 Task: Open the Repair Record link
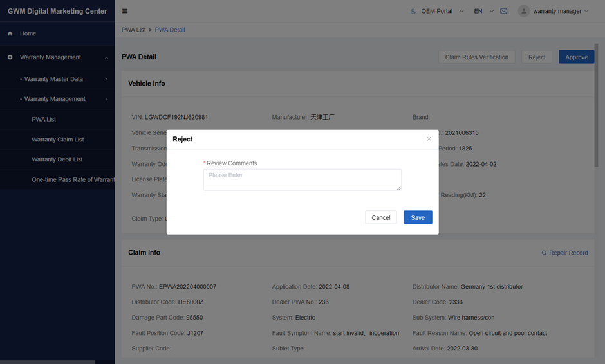(568, 253)
